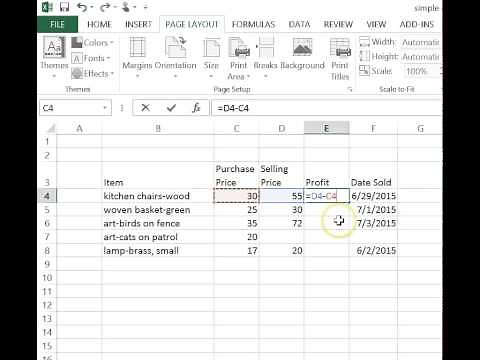
Task: Switch to the ADD-INS tab
Action: (x=417, y=24)
